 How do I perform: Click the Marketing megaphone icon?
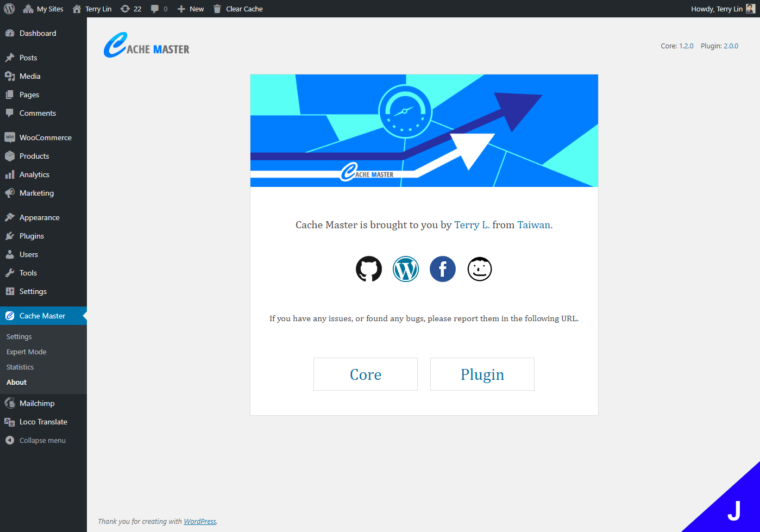(x=10, y=193)
